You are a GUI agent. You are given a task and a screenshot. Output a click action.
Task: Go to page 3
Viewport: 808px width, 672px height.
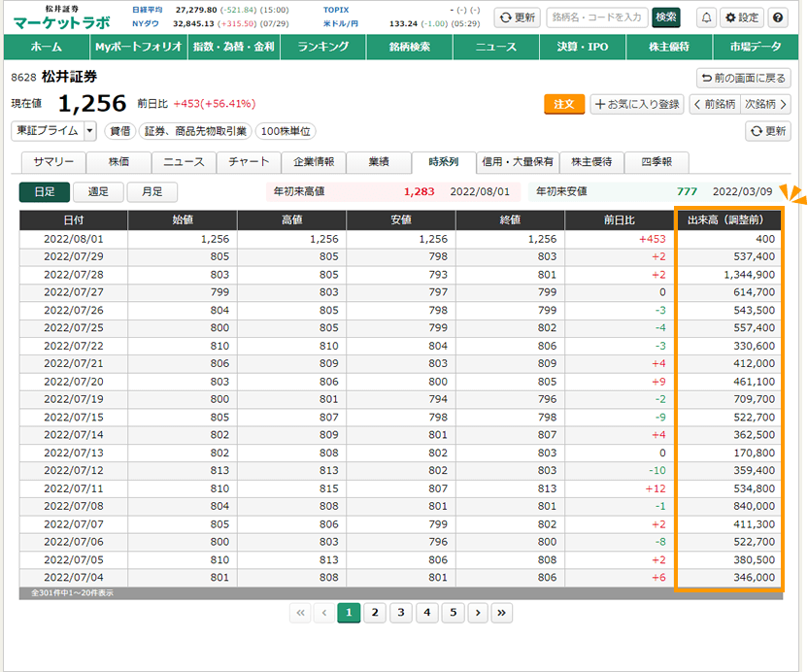click(400, 613)
